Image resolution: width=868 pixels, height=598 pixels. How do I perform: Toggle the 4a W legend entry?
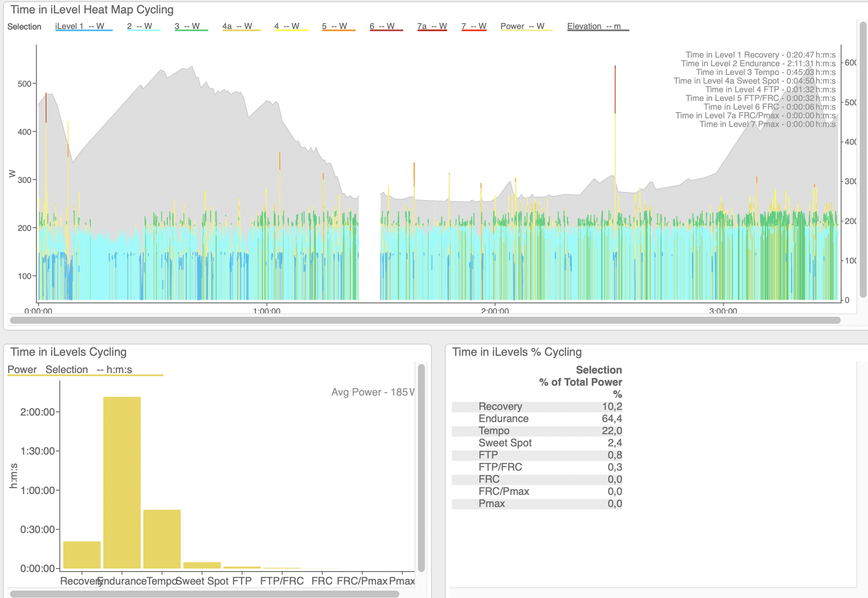click(x=241, y=26)
